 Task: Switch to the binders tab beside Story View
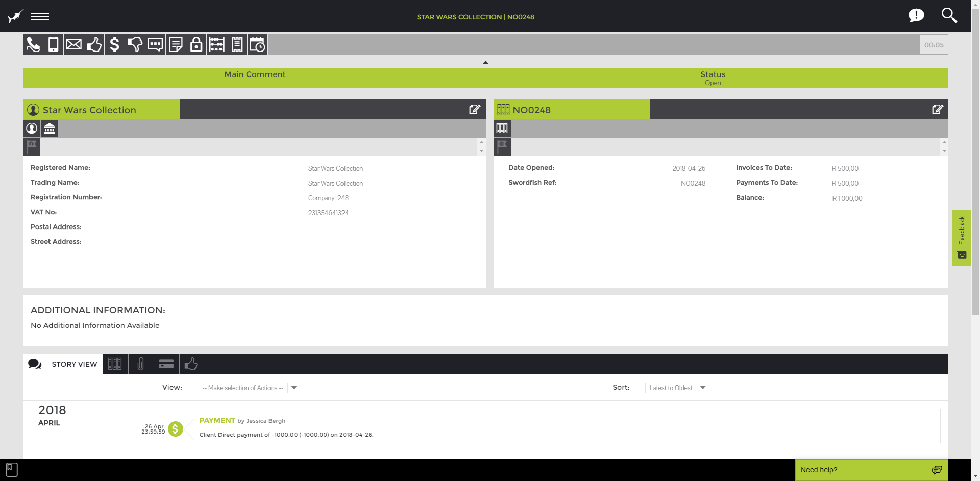click(115, 364)
